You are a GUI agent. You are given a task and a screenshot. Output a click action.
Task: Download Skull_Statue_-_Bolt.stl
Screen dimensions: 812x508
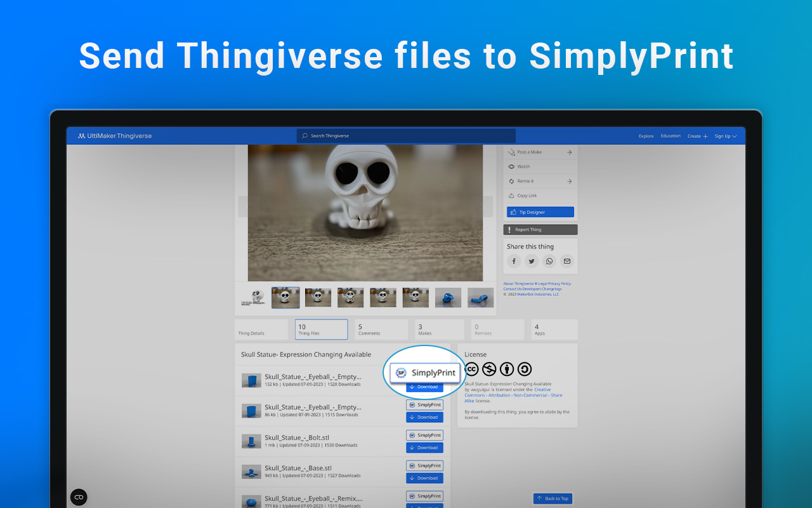pyautogui.click(x=424, y=447)
